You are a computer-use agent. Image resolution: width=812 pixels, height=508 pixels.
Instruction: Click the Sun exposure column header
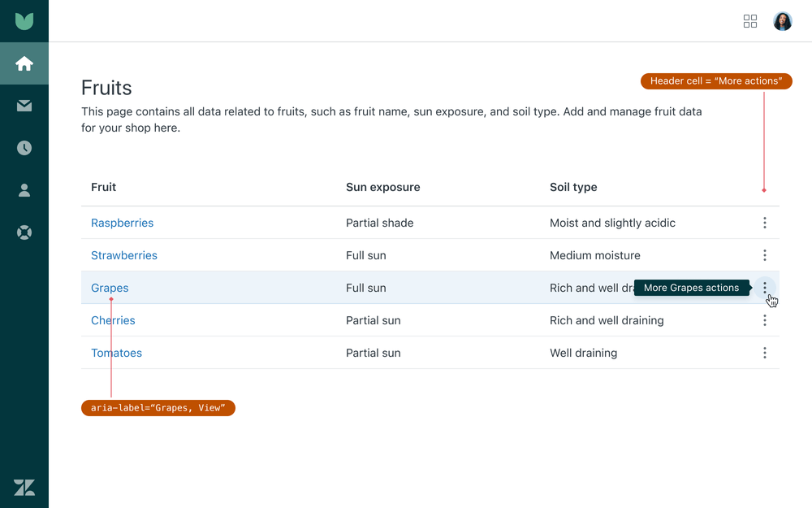point(382,187)
